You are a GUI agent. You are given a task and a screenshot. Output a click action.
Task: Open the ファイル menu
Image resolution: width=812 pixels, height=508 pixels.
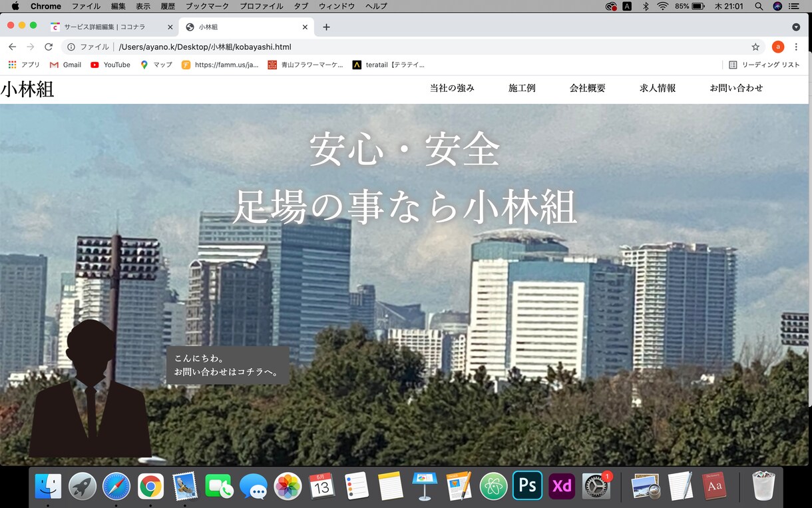(x=86, y=6)
